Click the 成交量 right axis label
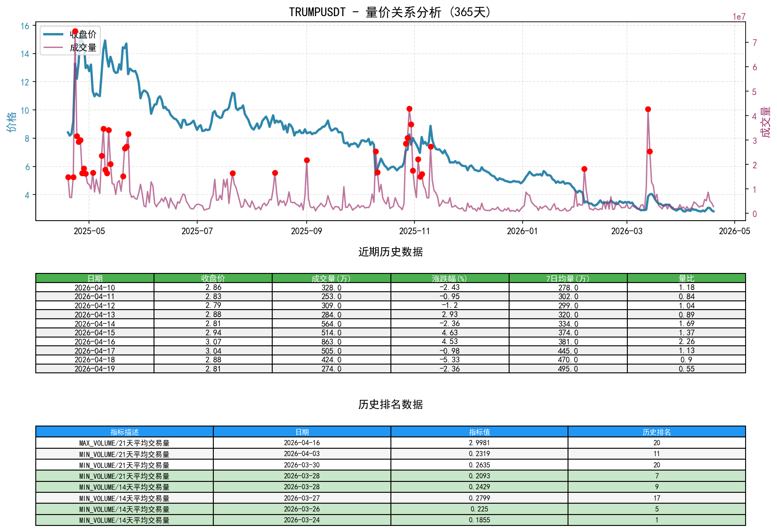The height and width of the screenshot is (532, 777). (766, 122)
